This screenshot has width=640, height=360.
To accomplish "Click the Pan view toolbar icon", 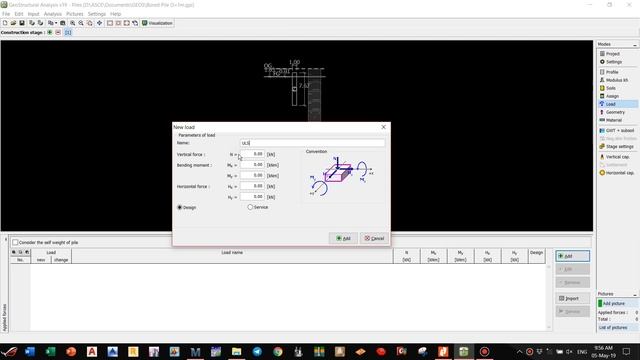I will [x=99, y=23].
